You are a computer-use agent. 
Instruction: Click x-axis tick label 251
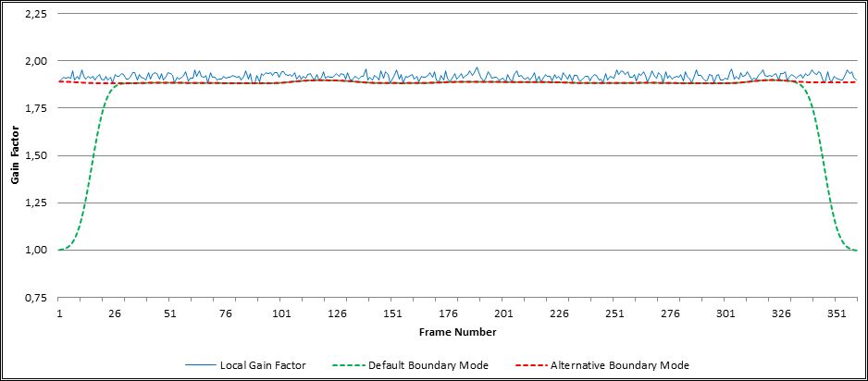[x=614, y=313]
